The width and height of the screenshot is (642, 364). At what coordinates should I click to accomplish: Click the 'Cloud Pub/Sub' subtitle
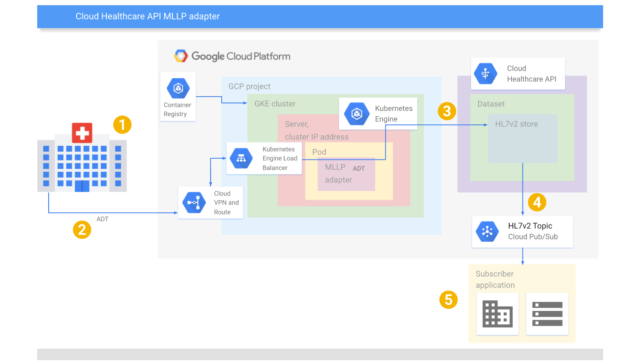point(533,237)
